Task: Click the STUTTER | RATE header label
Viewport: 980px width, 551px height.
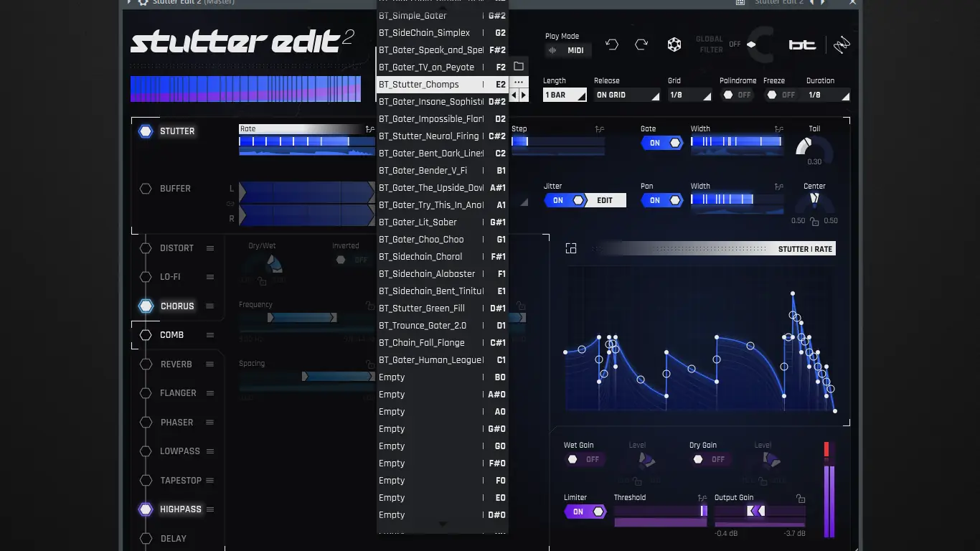Action: (x=805, y=249)
